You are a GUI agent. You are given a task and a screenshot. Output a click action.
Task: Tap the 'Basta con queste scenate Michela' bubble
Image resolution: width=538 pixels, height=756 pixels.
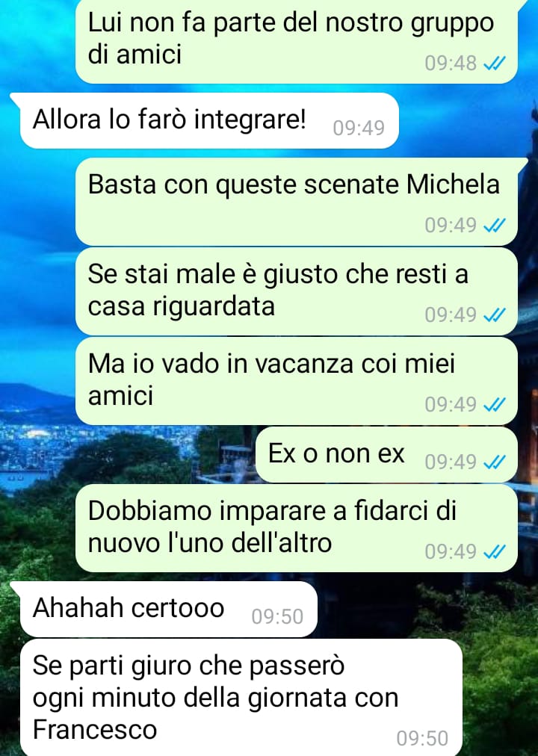click(297, 202)
